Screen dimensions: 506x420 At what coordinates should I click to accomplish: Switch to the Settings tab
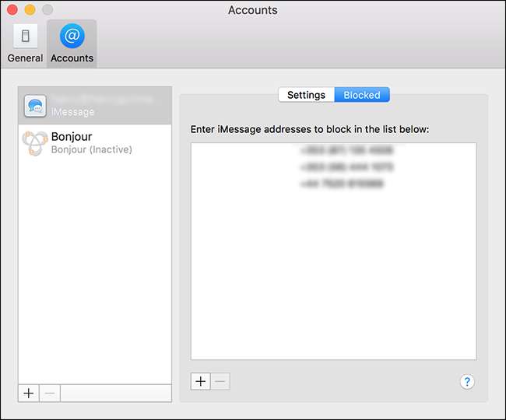pos(306,95)
